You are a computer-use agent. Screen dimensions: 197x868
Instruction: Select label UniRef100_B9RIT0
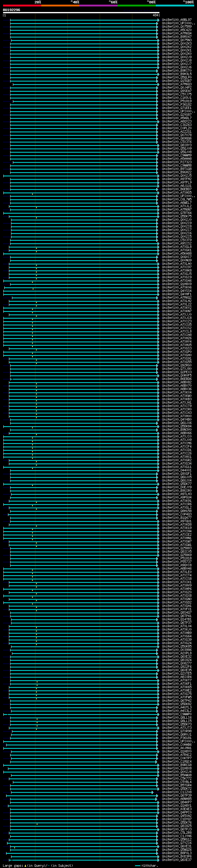177,71
